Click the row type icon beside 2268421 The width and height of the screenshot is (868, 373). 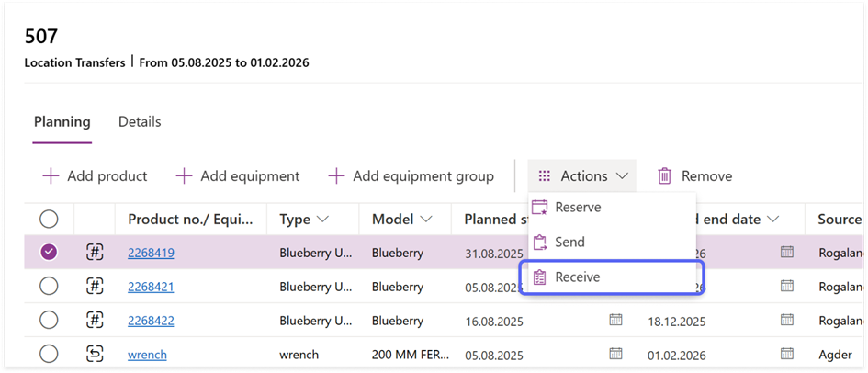(x=94, y=287)
